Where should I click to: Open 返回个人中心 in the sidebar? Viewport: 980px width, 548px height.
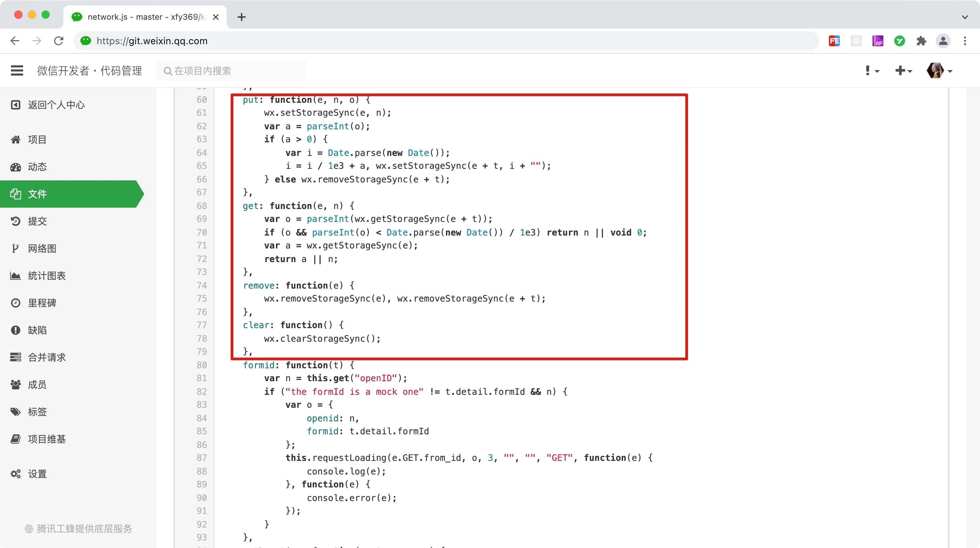pyautogui.click(x=55, y=105)
